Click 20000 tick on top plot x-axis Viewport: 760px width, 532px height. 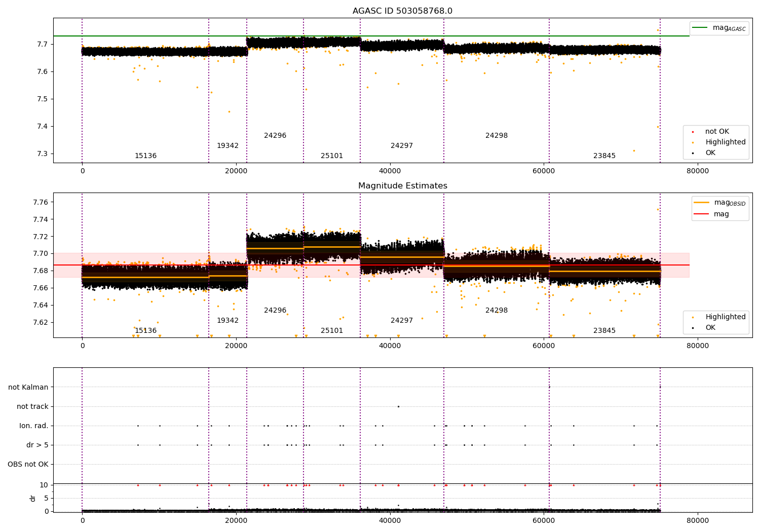pyautogui.click(x=236, y=171)
